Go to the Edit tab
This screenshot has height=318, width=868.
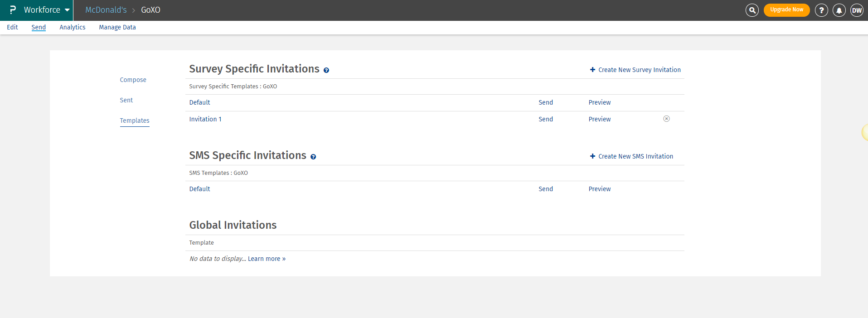[12, 27]
